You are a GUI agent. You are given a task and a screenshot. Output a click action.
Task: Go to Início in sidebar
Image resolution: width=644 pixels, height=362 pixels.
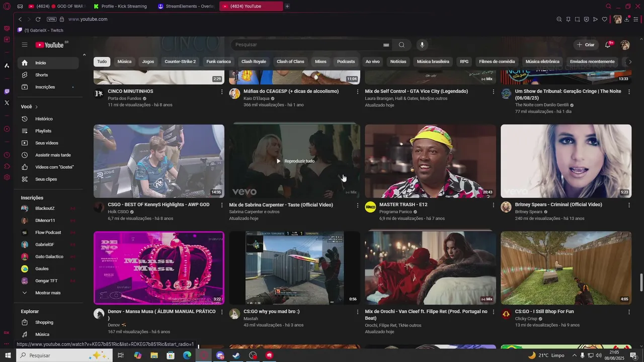click(x=48, y=63)
